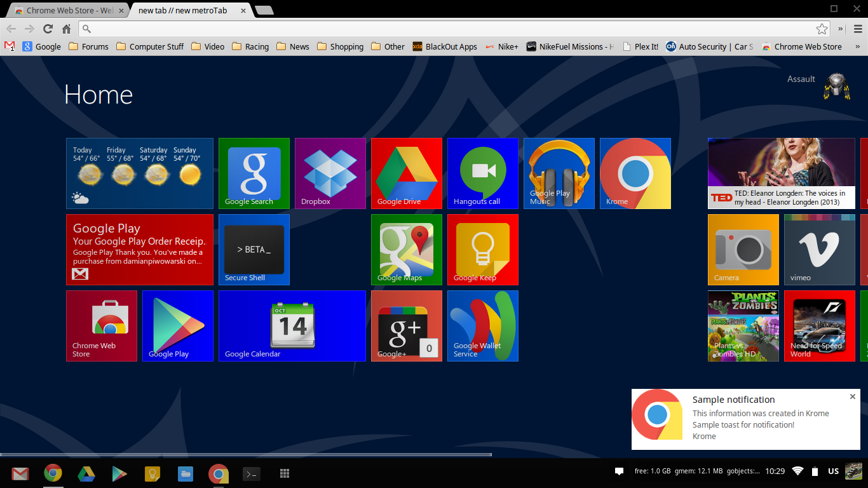
Task: Click the Wi-Fi status icon
Action: coord(798,471)
